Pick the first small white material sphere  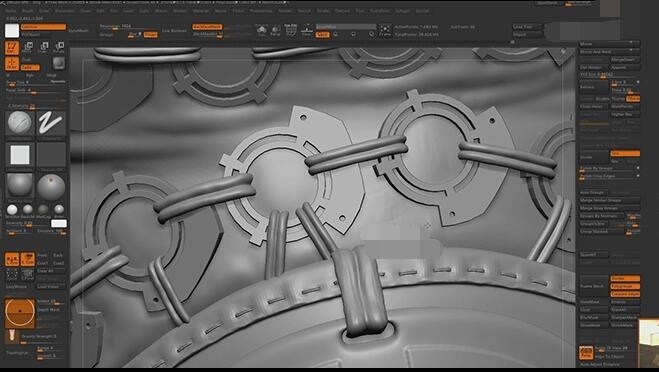coord(12,209)
